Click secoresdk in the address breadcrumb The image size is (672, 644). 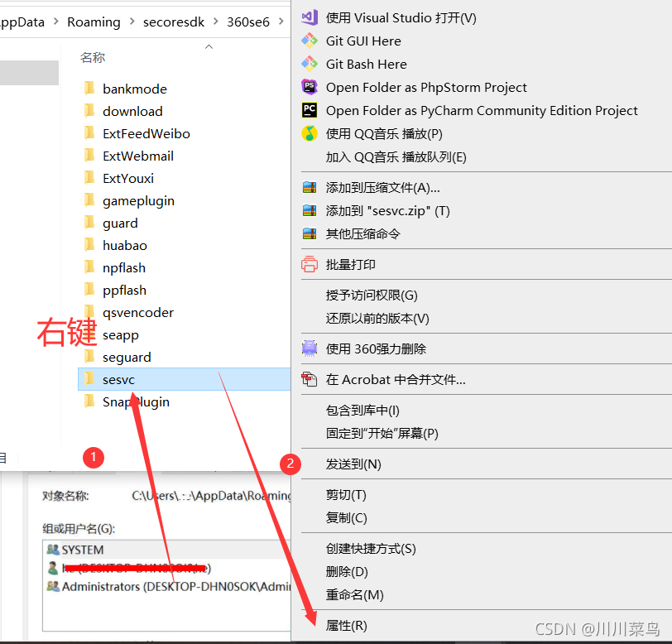point(174,22)
